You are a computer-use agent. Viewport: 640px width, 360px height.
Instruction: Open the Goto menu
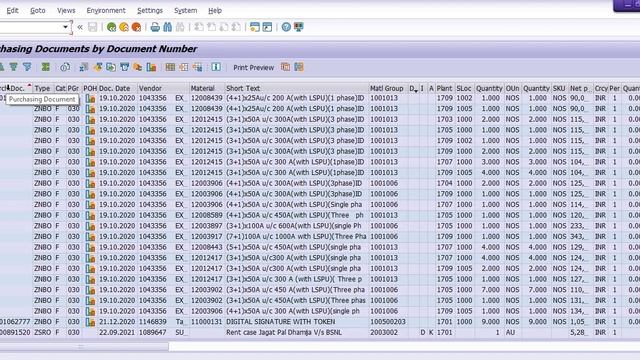tap(38, 11)
